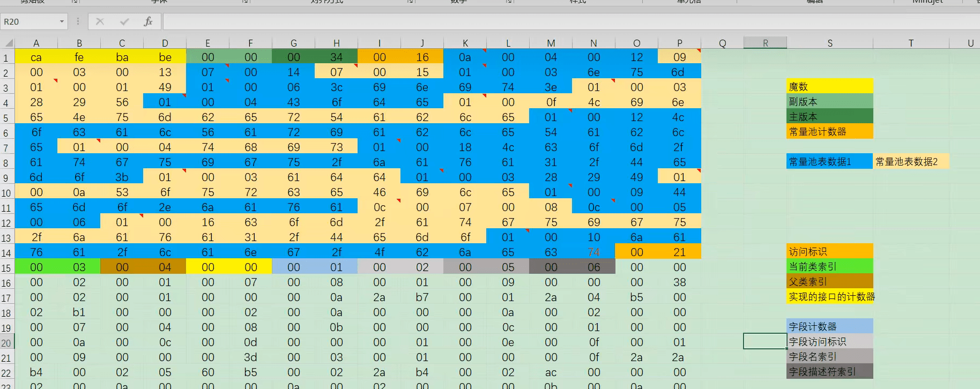Image resolution: width=980 pixels, height=389 pixels.
Task: Select column R header
Action: coord(765,43)
